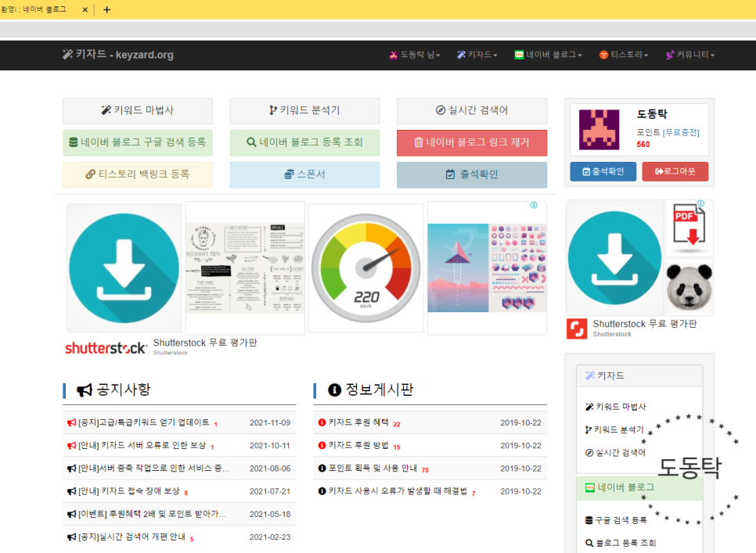Open post 키자드 후원 혜택
Viewport: 756px width, 553px height.
click(358, 422)
